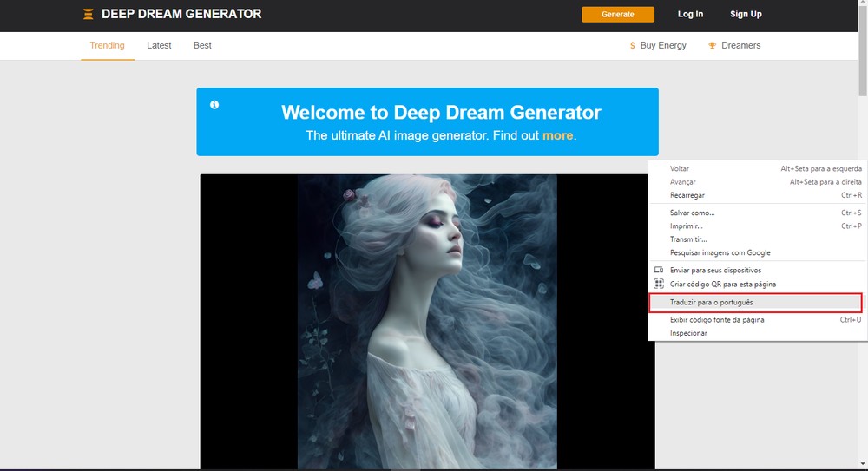The height and width of the screenshot is (471, 868).
Task: Select Avançar in the context menu
Action: pyautogui.click(x=758, y=182)
